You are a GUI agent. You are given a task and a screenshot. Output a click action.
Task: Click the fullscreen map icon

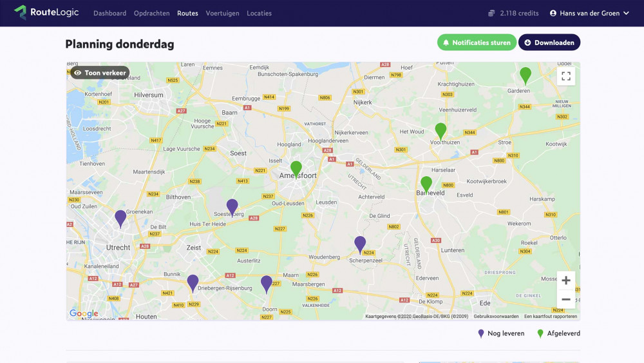pyautogui.click(x=566, y=76)
